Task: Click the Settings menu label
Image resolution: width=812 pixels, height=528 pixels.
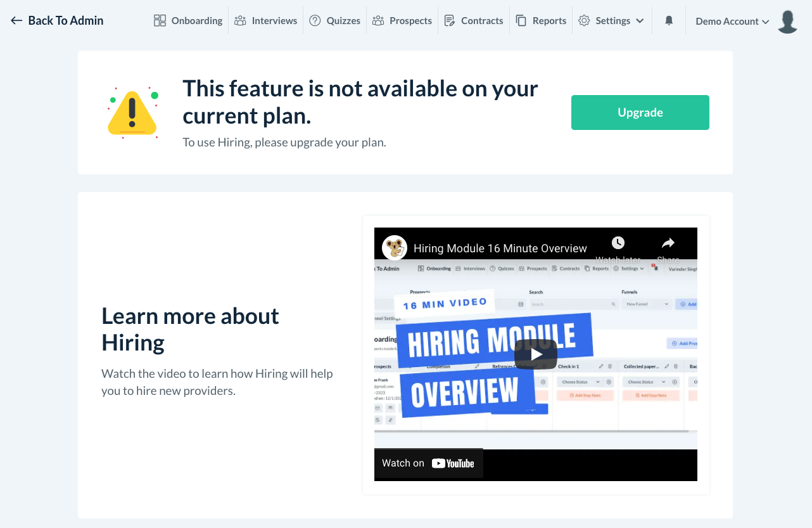Action: [x=612, y=21]
